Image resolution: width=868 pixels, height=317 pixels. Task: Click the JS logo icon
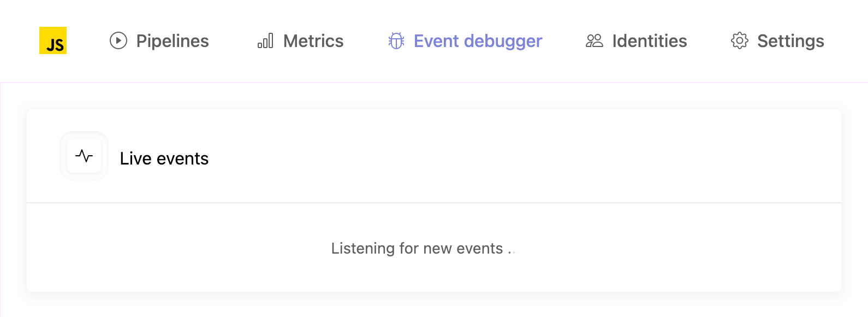[52, 40]
